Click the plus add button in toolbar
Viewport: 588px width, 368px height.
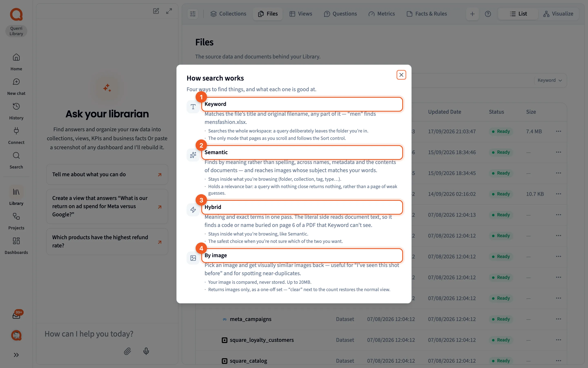pos(472,14)
